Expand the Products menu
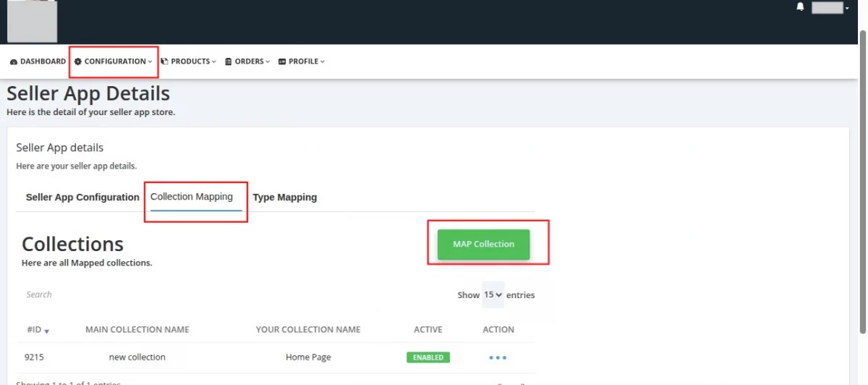The image size is (868, 385). pos(188,62)
